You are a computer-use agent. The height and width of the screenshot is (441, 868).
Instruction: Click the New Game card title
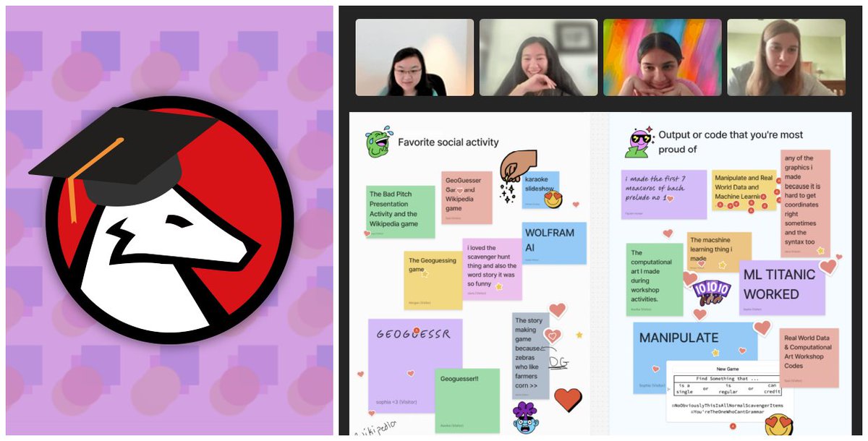(729, 369)
